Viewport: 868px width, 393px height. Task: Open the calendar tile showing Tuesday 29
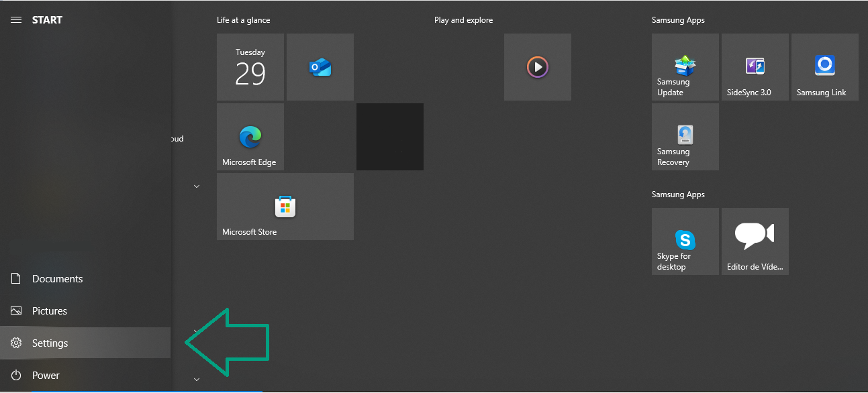point(250,67)
